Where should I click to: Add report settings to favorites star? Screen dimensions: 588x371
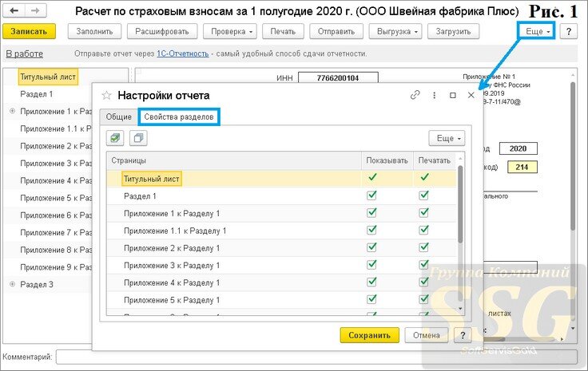tap(106, 96)
